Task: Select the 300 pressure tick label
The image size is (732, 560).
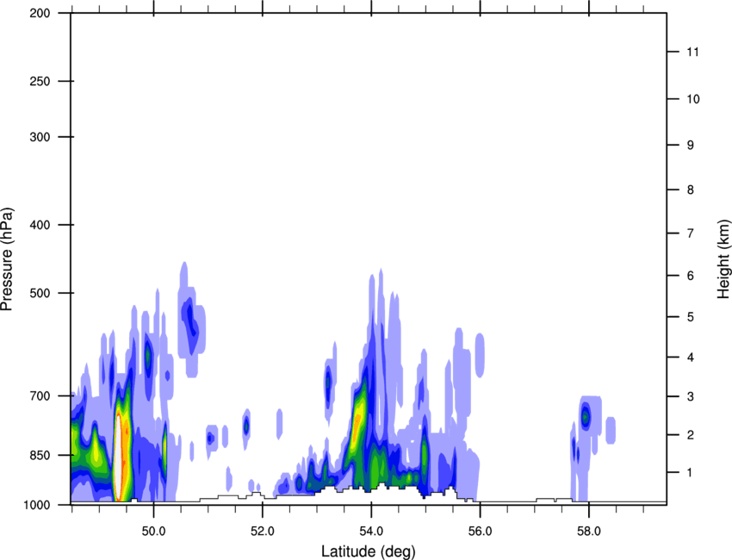Action: [40, 137]
